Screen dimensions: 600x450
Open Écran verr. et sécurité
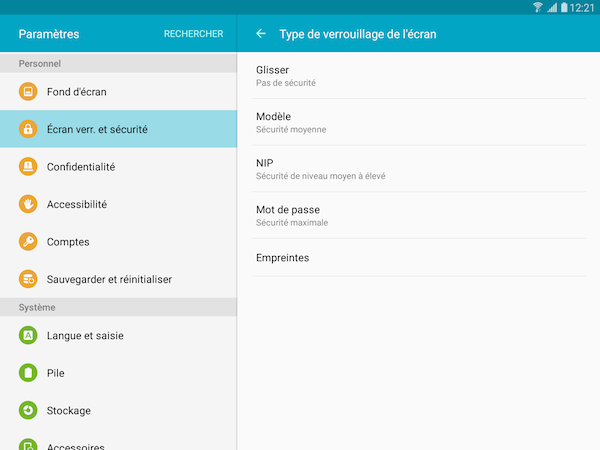coord(118,129)
